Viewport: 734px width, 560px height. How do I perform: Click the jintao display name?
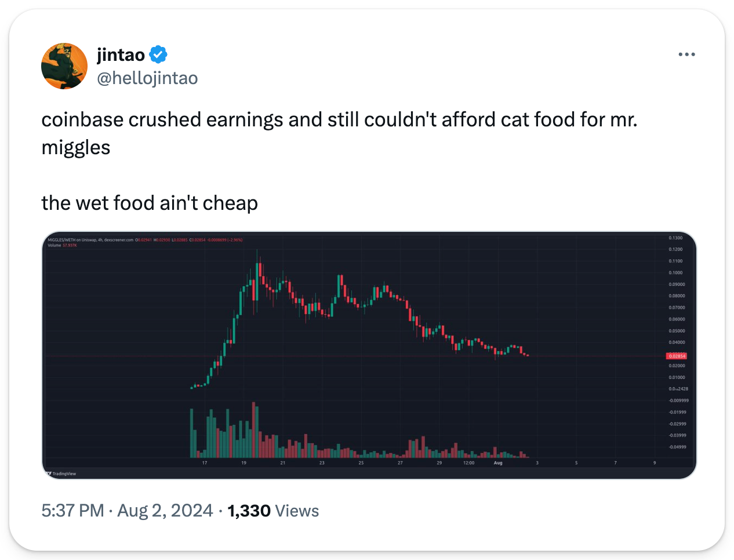click(121, 54)
